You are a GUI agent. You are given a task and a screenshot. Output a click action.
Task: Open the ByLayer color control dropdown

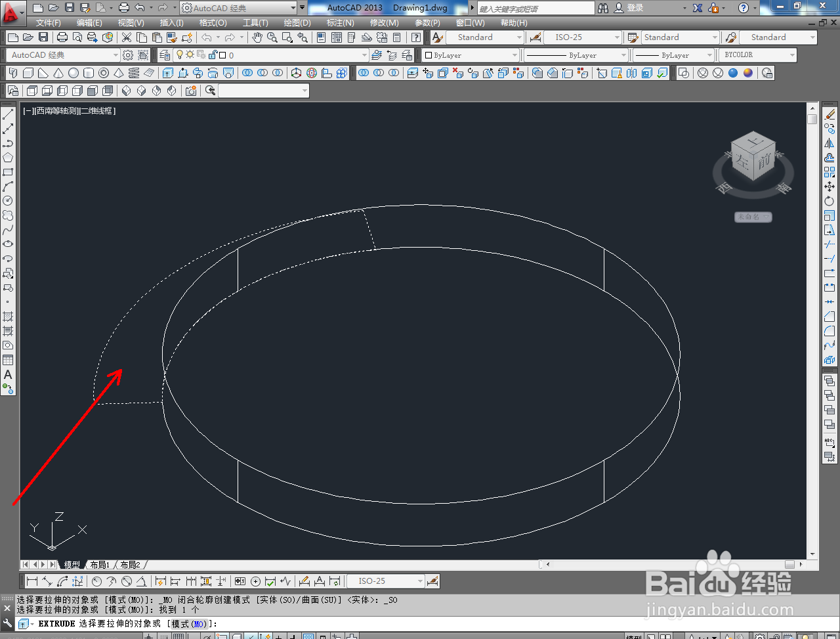(x=471, y=55)
